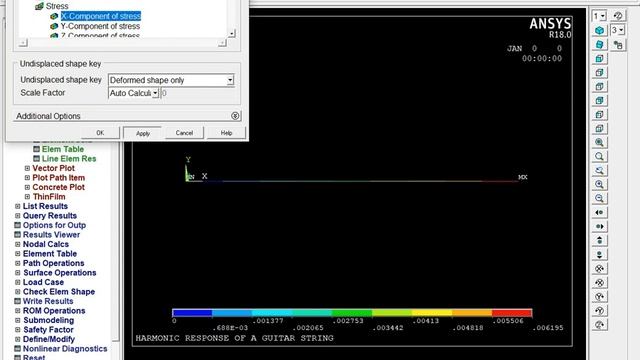Viewport: 640px width, 360px height.
Task: Click the Define/Modify item
Action: pyautogui.click(x=49, y=339)
